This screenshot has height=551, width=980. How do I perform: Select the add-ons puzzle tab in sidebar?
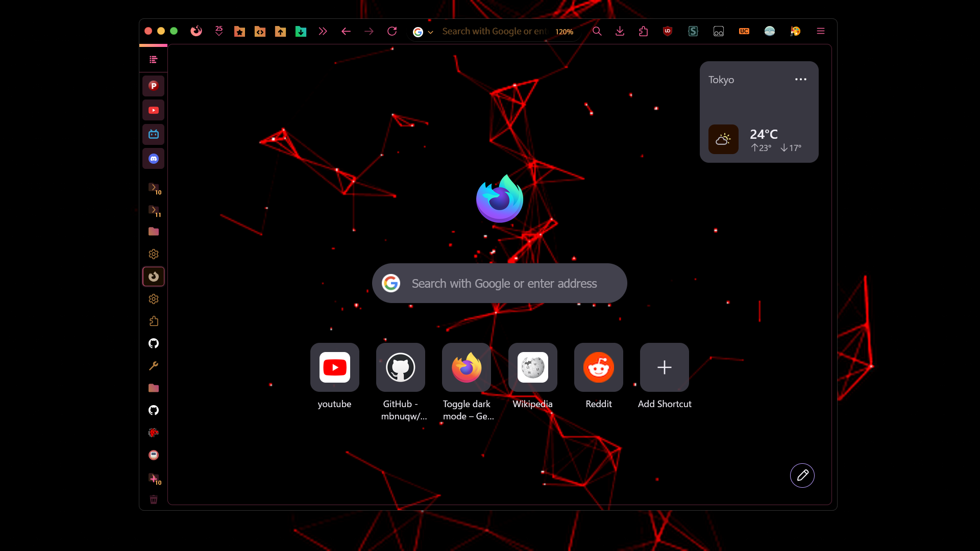click(154, 321)
